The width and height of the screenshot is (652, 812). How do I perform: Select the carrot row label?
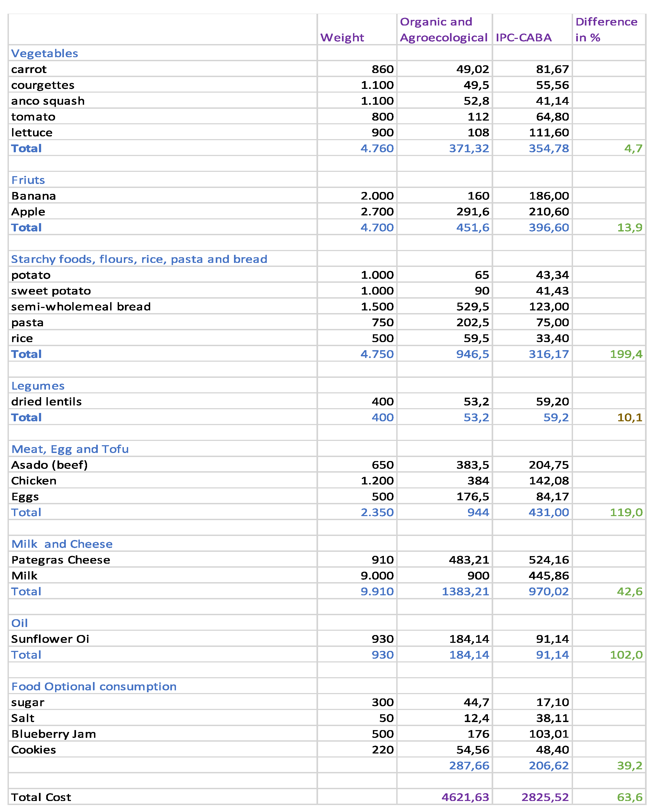[x=29, y=69]
